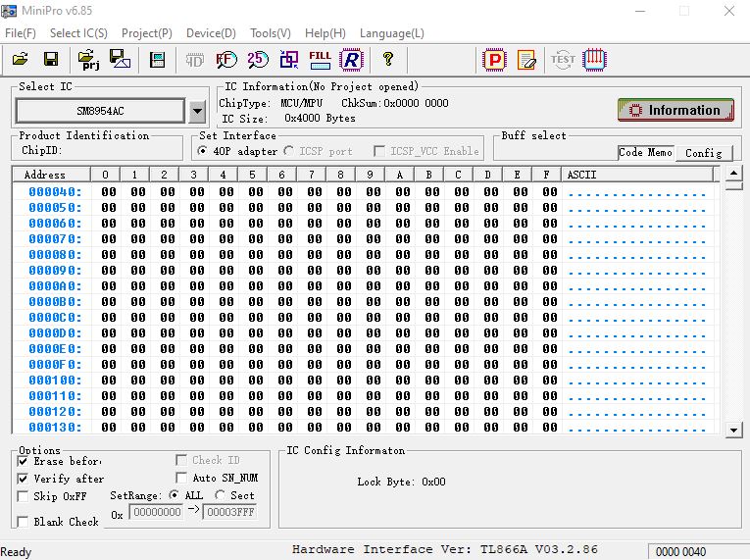Viewport: 750px width, 560px height.
Task: Click the range start field 00000000
Action: coord(157,512)
